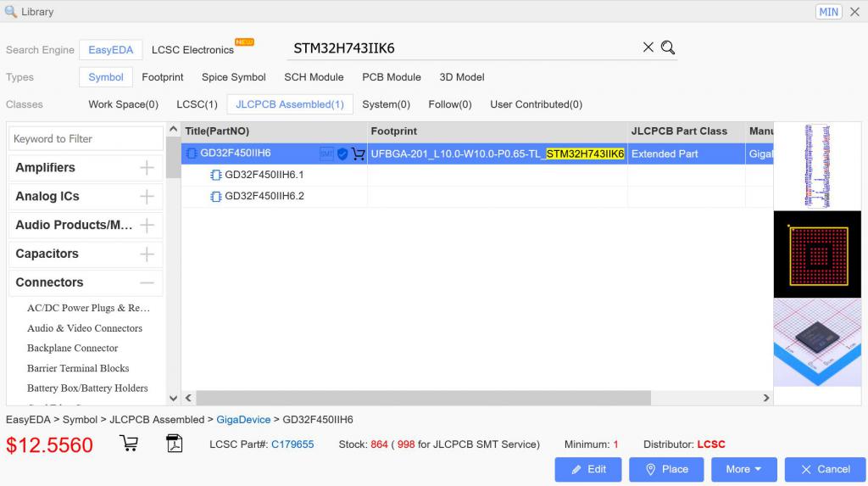
Task: Click the cart icon in the GD32F450IIH6 row
Action: (358, 154)
